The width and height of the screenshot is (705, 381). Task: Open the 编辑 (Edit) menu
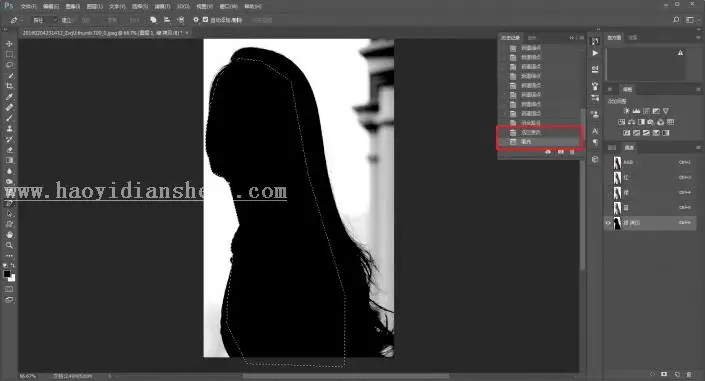(x=51, y=7)
